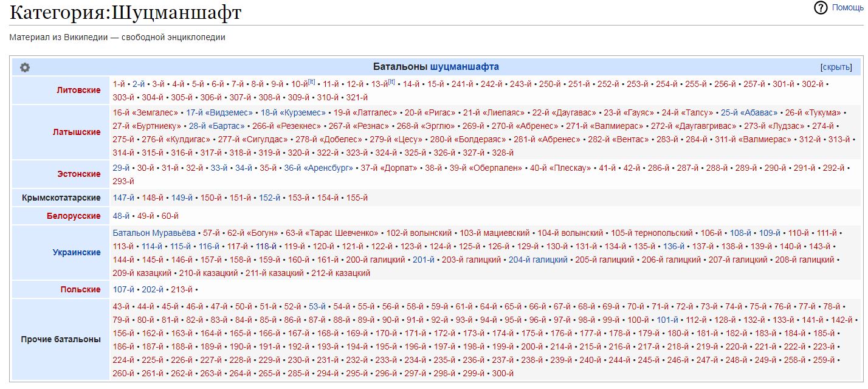The width and height of the screenshot is (868, 389).
Task: Click the gear icon in navbox header
Action: tap(25, 67)
